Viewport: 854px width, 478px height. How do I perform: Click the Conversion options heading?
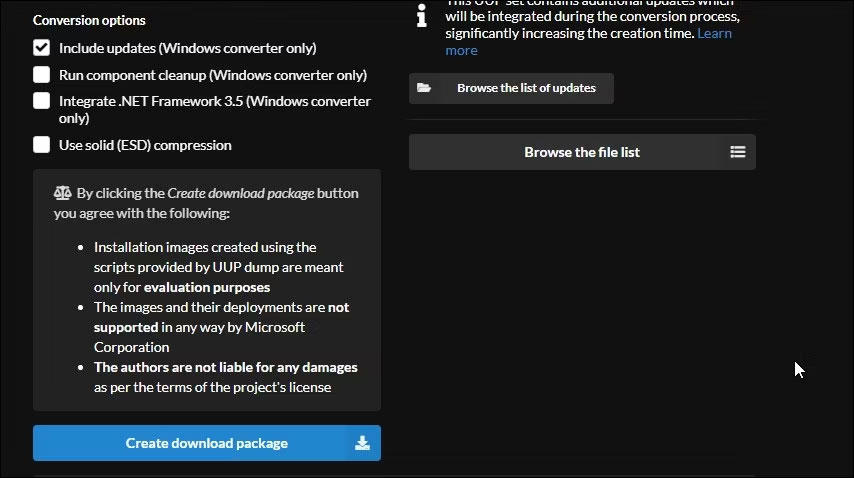(x=89, y=20)
